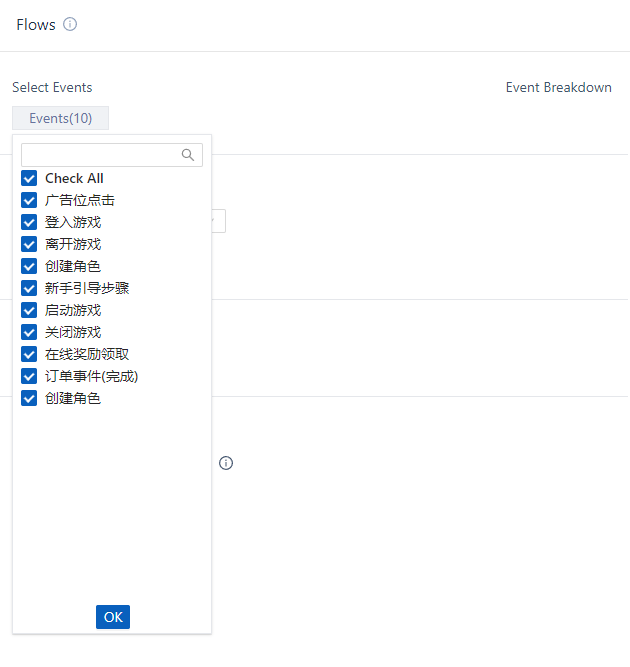Uncheck the 登入游戏 event checkbox
630x667 pixels.
tap(29, 222)
